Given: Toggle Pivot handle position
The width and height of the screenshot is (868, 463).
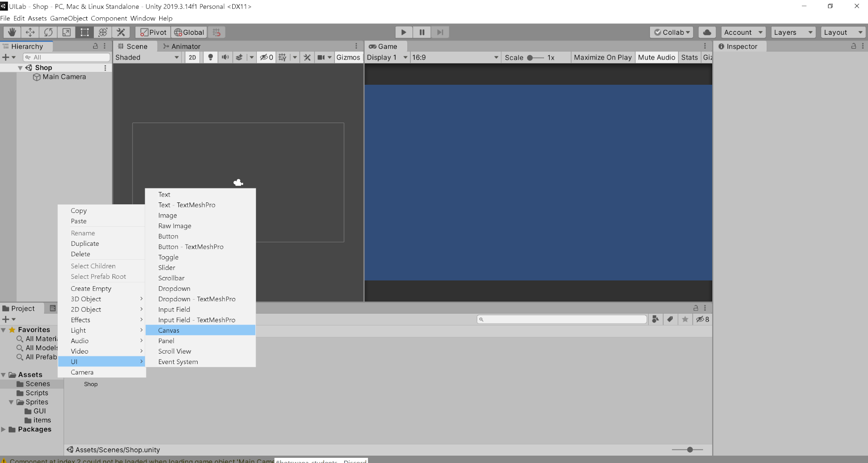Looking at the screenshot, I should (x=153, y=32).
